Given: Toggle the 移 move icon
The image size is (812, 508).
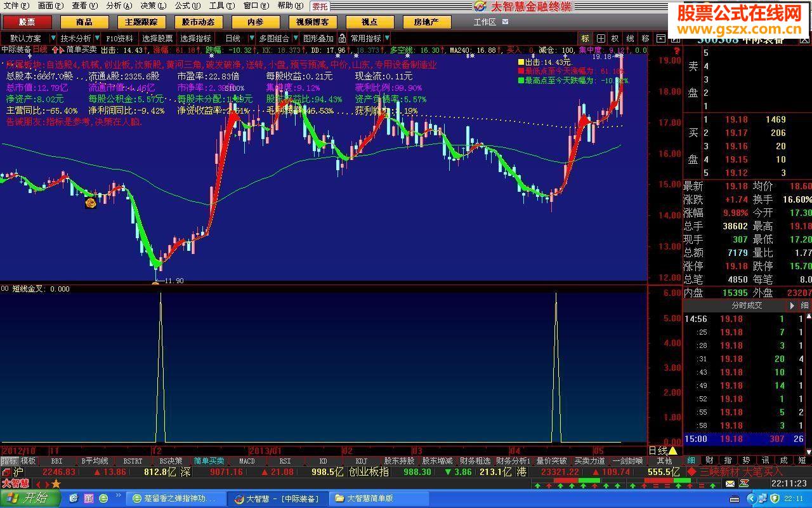Looking at the screenshot, I should (x=645, y=38).
